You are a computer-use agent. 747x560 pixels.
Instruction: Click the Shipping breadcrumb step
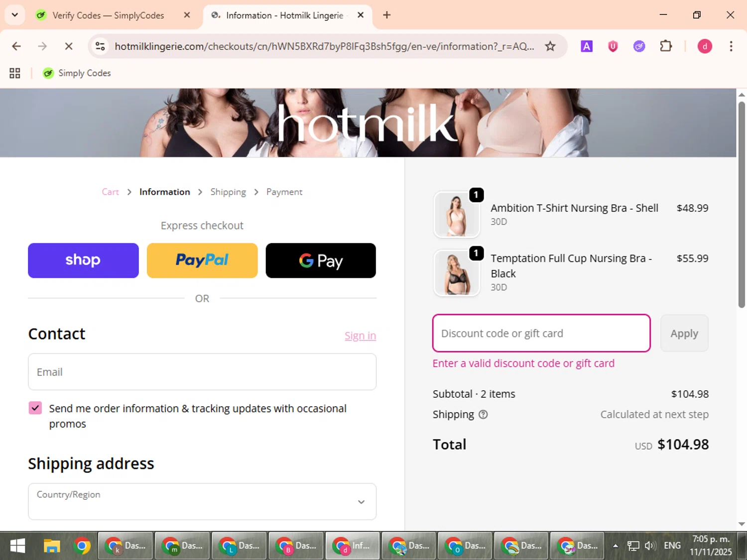pos(228,192)
